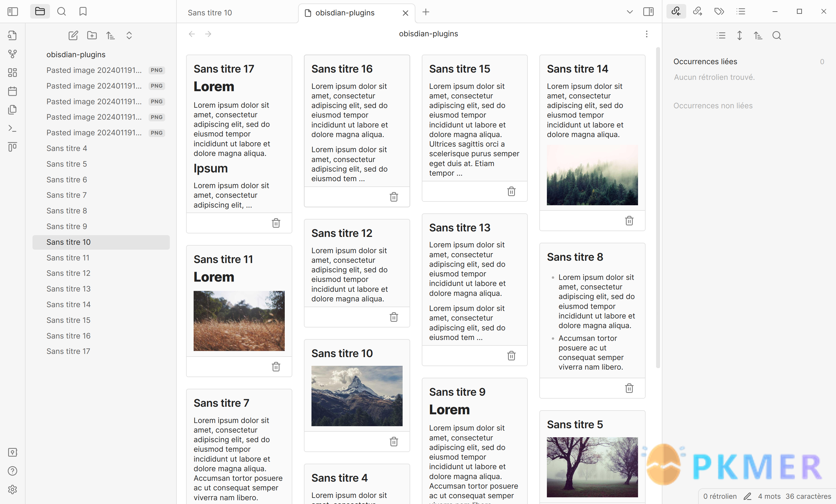Delete Sans titre 8 card

click(x=629, y=388)
